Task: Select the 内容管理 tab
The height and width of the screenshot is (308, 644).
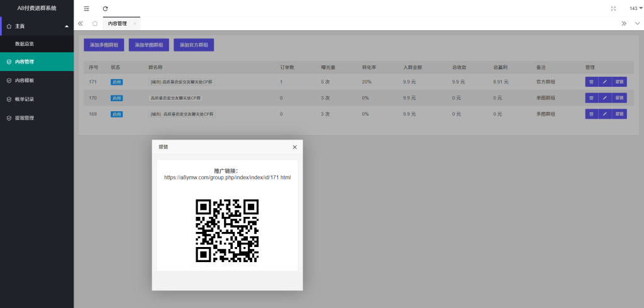Action: coord(118,24)
